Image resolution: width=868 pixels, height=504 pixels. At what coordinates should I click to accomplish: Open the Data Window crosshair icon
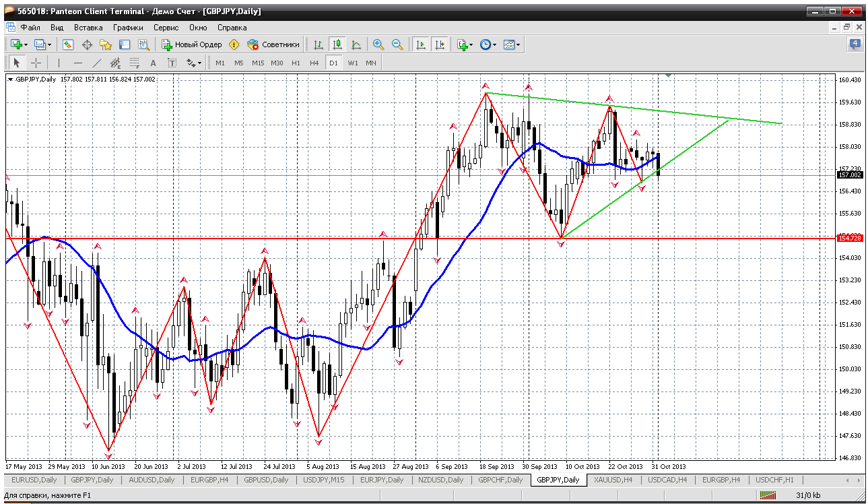pyautogui.click(x=87, y=44)
